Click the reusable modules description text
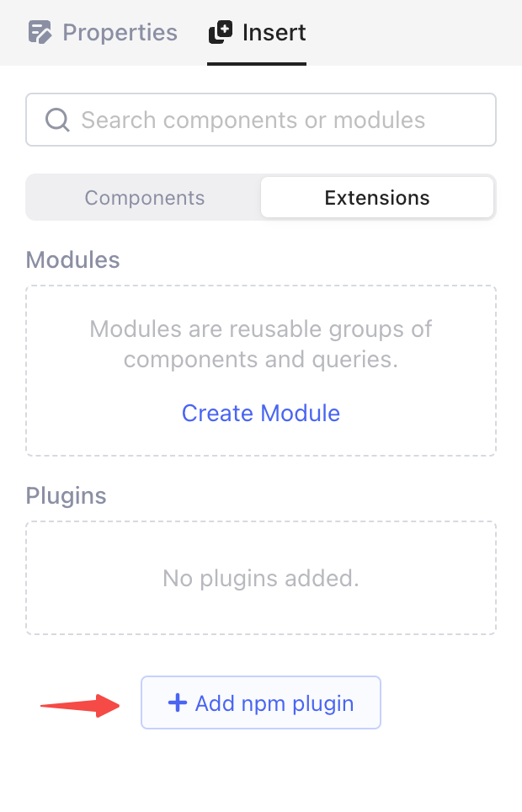This screenshot has width=522, height=812. [x=261, y=344]
